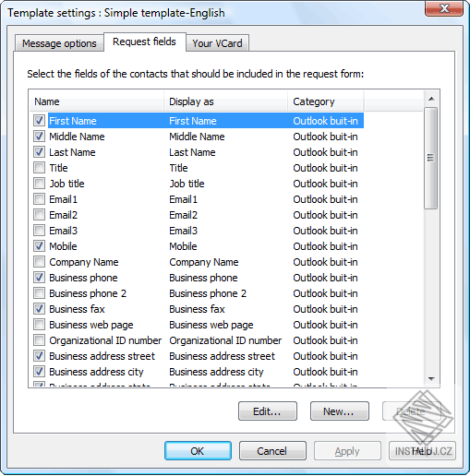This screenshot has height=476, width=470.
Task: Check the Organizational ID number checkbox
Action: point(39,340)
